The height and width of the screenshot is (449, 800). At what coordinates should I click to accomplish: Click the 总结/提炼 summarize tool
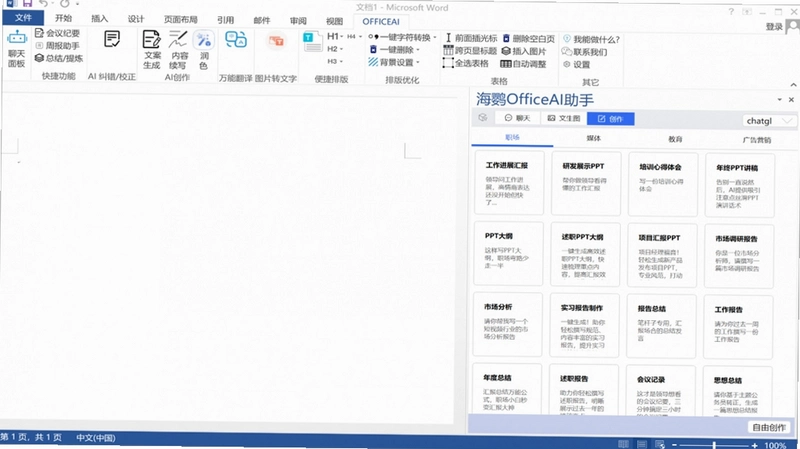point(58,58)
